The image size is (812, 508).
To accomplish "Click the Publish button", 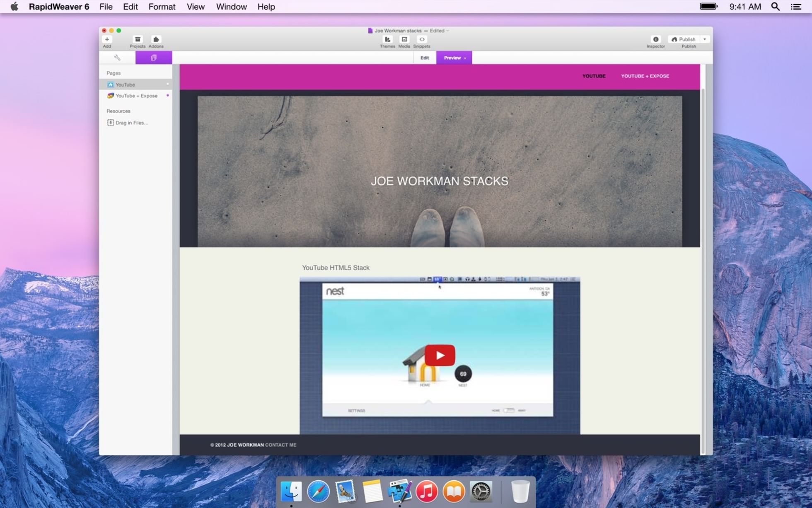I will (684, 39).
